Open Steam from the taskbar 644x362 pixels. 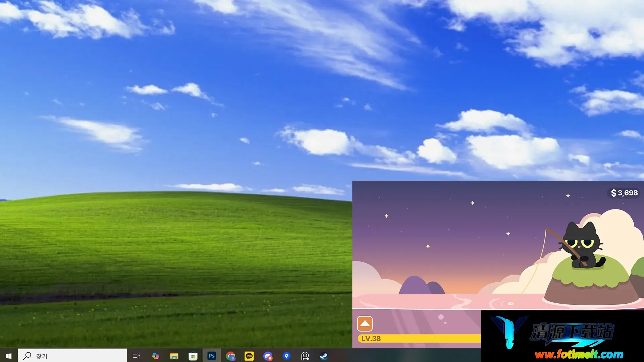click(x=324, y=356)
